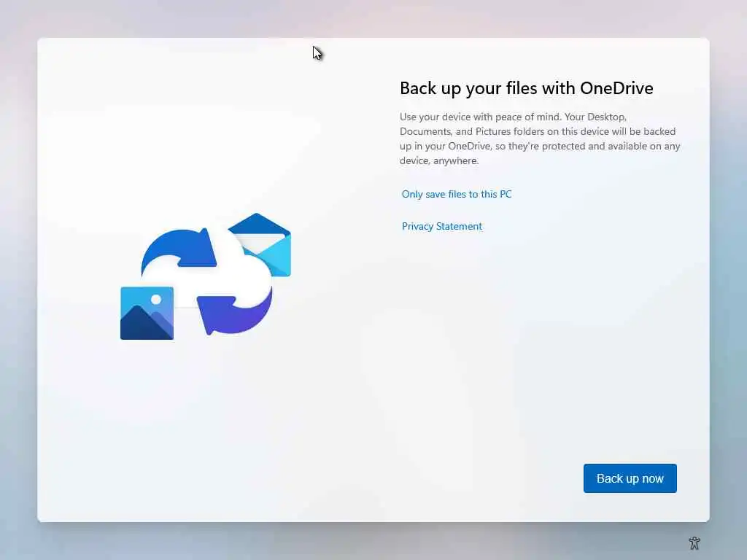This screenshot has width=747, height=560.
Task: Open the Privacy Statement link
Action: (441, 226)
